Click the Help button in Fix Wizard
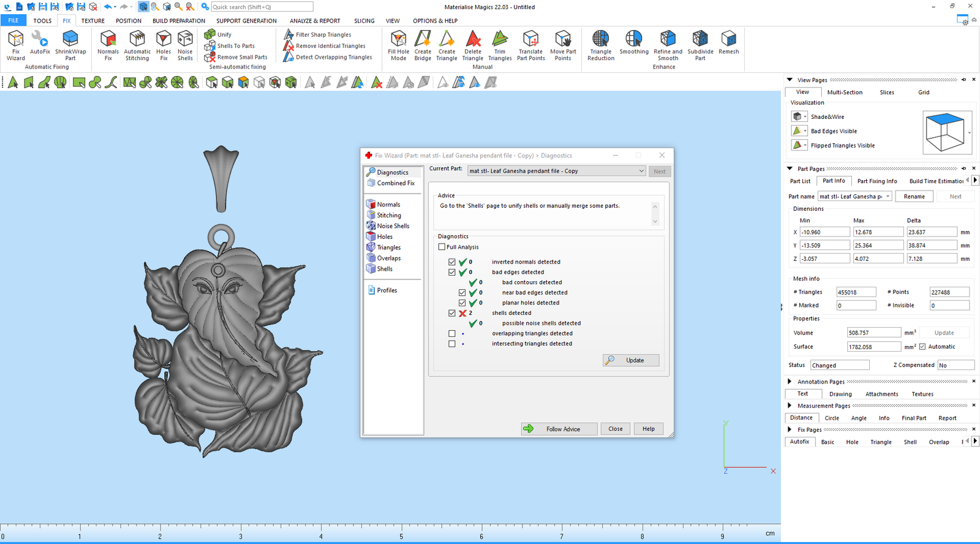The width and height of the screenshot is (980, 544). pyautogui.click(x=649, y=429)
